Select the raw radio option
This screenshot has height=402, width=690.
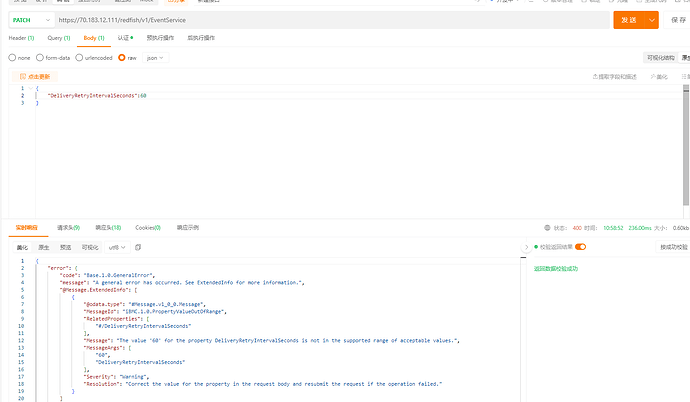(122, 58)
